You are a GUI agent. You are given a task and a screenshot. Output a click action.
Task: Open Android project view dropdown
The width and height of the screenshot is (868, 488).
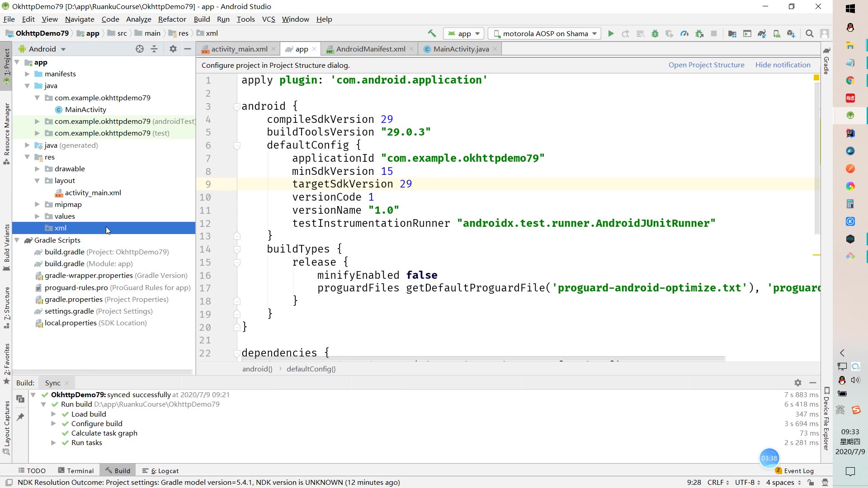(x=42, y=49)
